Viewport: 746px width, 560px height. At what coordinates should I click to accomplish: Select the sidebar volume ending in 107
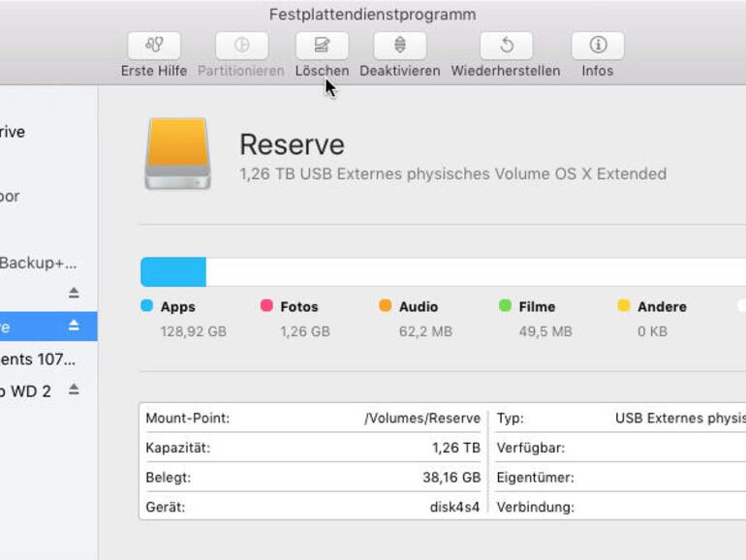[39, 358]
